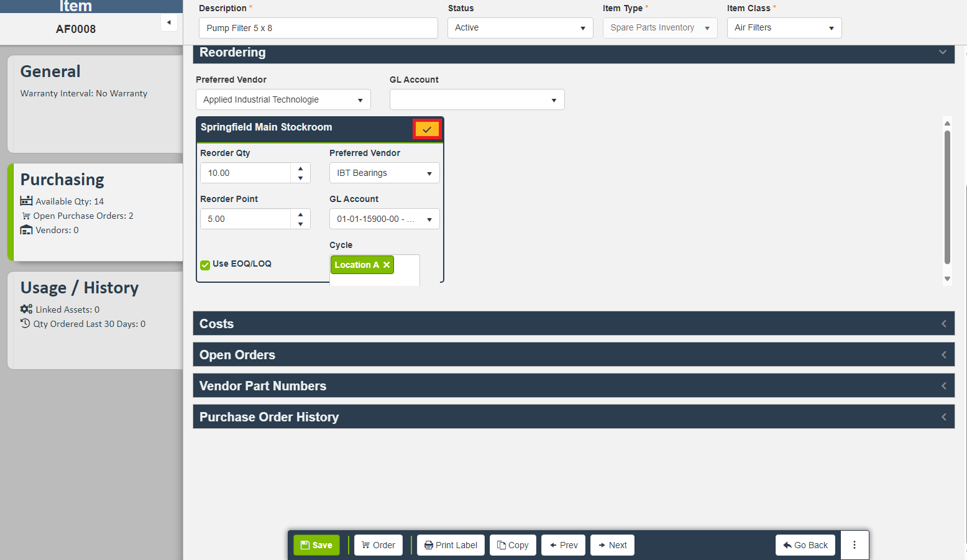Open the Item Class Air Filters dropdown
This screenshot has width=967, height=560.
784,28
